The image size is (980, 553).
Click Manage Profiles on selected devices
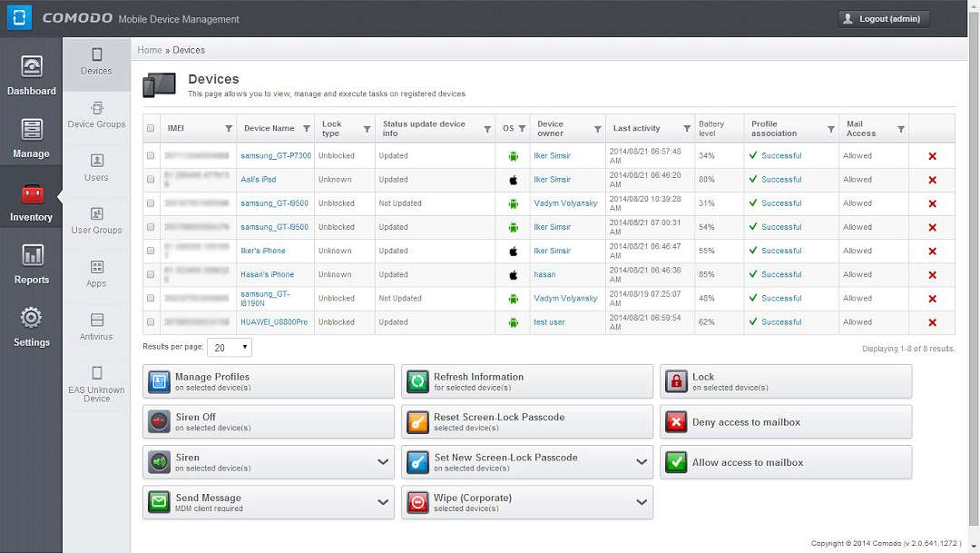click(269, 381)
